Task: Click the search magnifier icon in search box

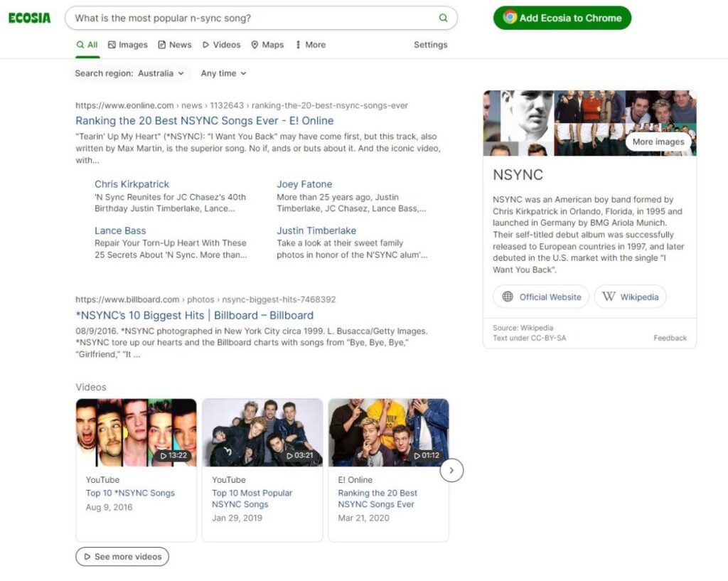Action: click(x=443, y=18)
